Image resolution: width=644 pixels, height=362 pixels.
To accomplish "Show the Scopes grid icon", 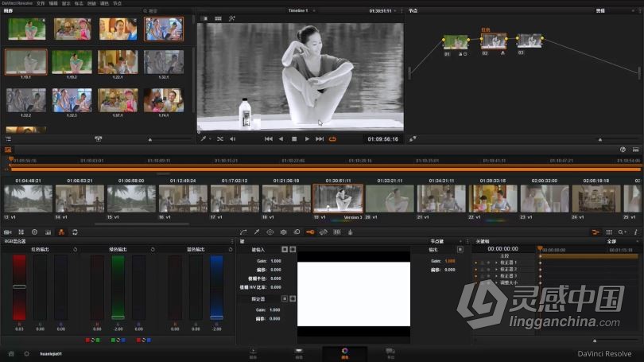I will tap(609, 232).
